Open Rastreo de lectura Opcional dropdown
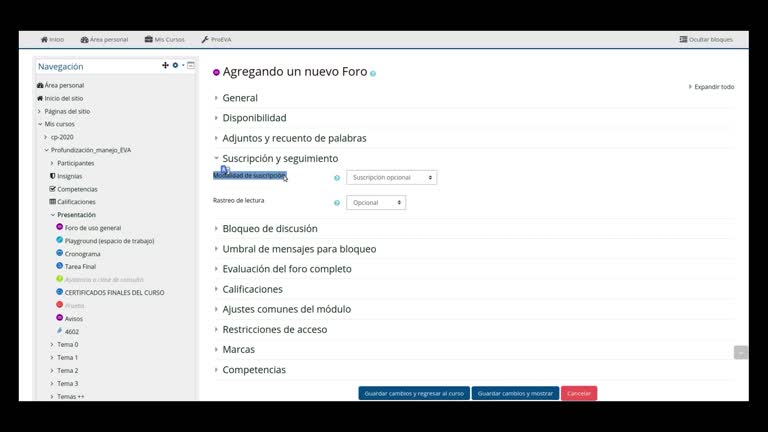This screenshot has height=432, width=768. coord(376,202)
